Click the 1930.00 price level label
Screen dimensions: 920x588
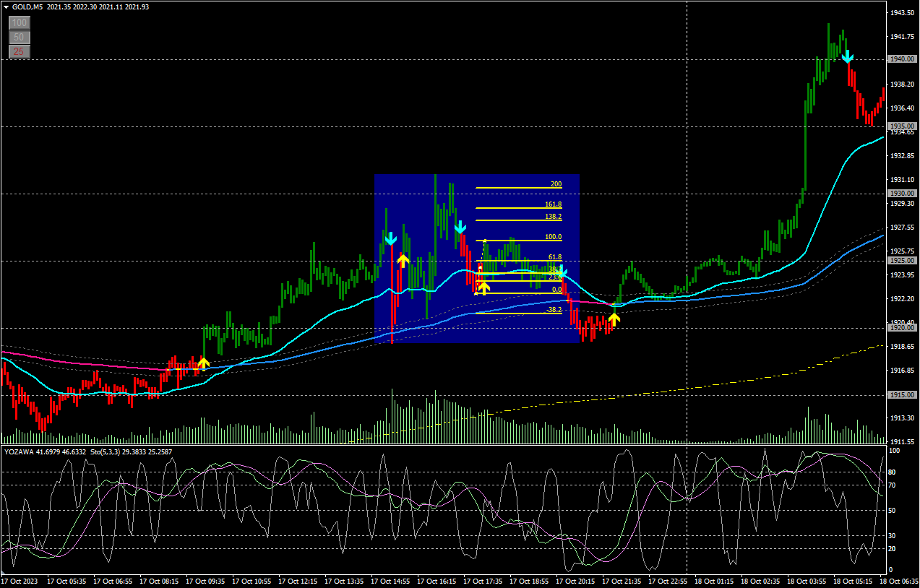coord(901,194)
